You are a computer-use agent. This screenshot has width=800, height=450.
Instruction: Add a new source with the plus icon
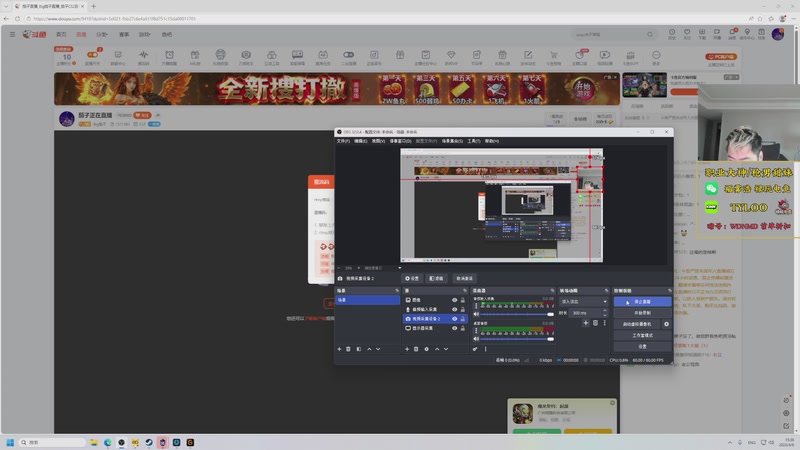(x=407, y=349)
